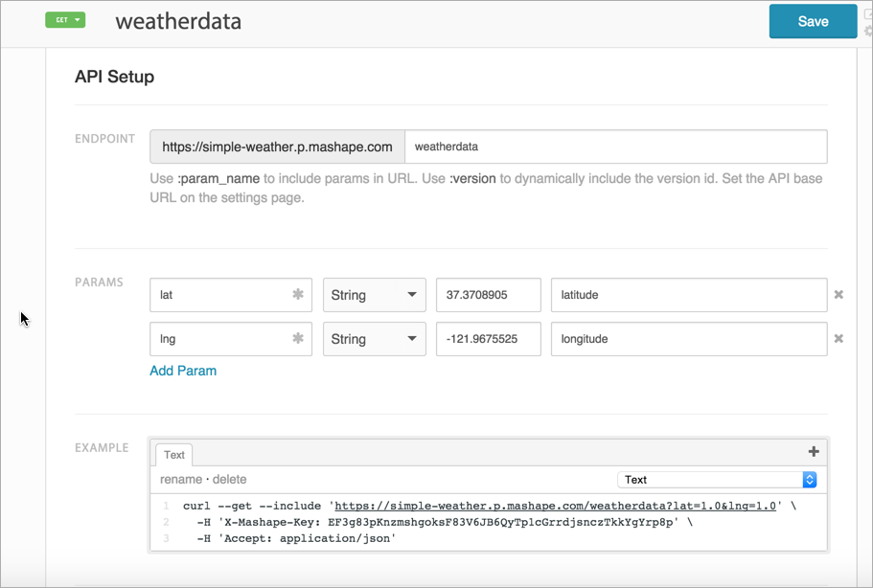
Task: Click the lng value field showing -121.9675525
Action: [489, 339]
